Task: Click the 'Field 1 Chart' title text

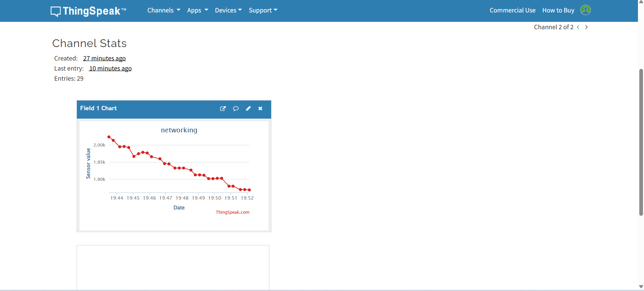Action: point(98,108)
